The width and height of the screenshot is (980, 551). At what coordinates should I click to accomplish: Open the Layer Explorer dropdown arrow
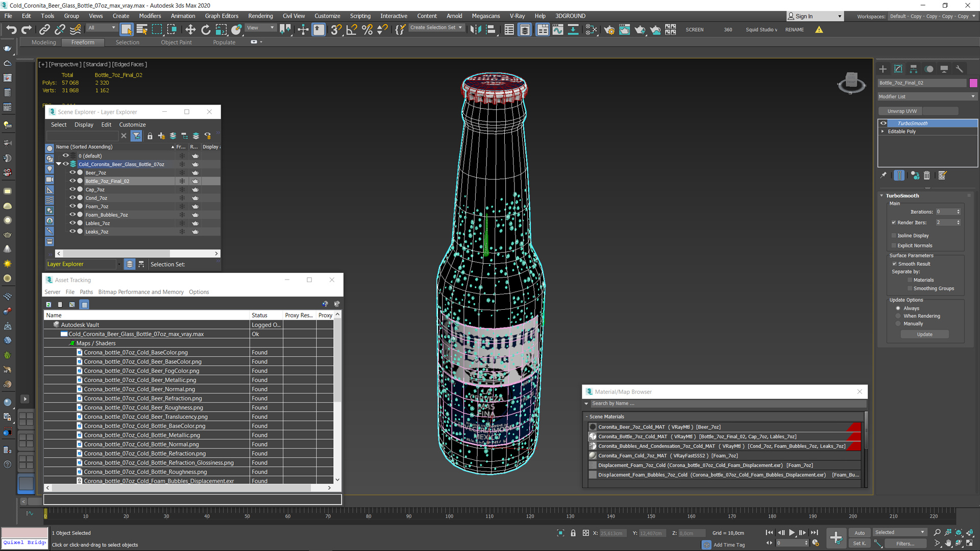[x=119, y=264]
